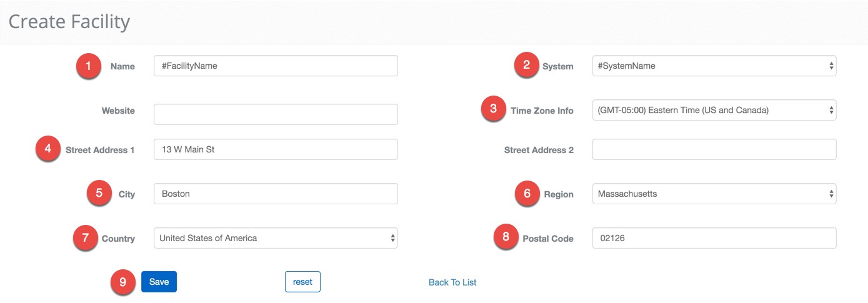Image resolution: width=868 pixels, height=303 pixels.
Task: Click the red step 2 badge
Action: [527, 64]
